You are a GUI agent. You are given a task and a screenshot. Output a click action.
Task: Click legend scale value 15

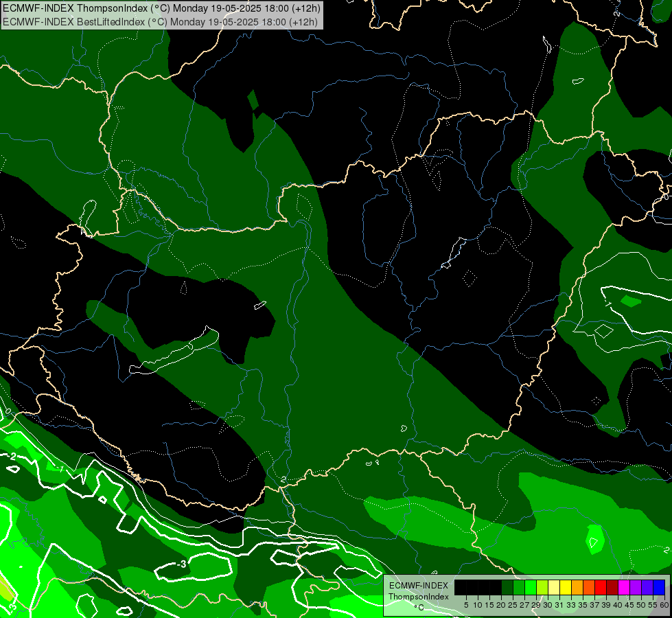pyautogui.click(x=489, y=605)
